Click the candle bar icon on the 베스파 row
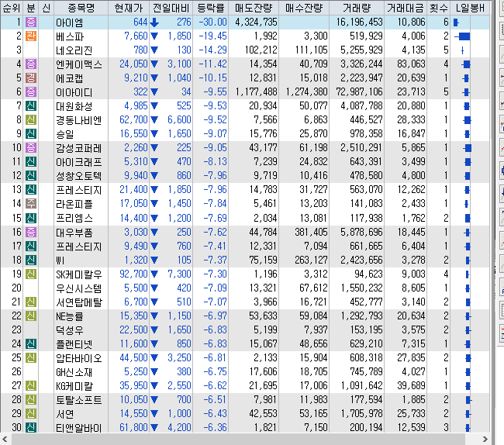 coord(463,36)
